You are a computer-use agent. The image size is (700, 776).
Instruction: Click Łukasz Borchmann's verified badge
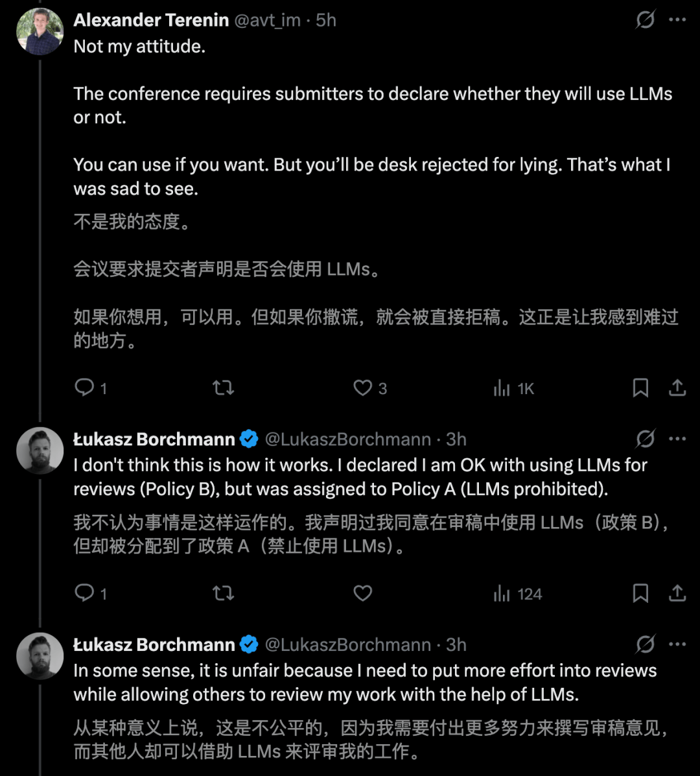[248, 439]
